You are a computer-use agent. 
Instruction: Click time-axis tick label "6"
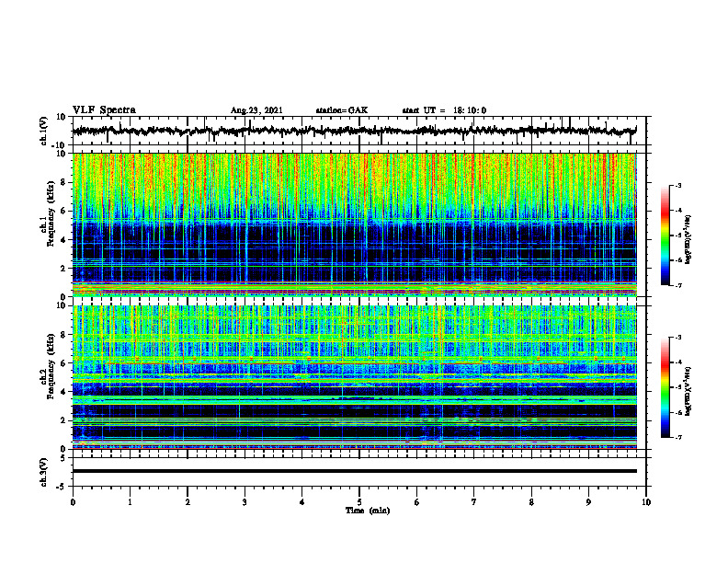click(x=416, y=502)
